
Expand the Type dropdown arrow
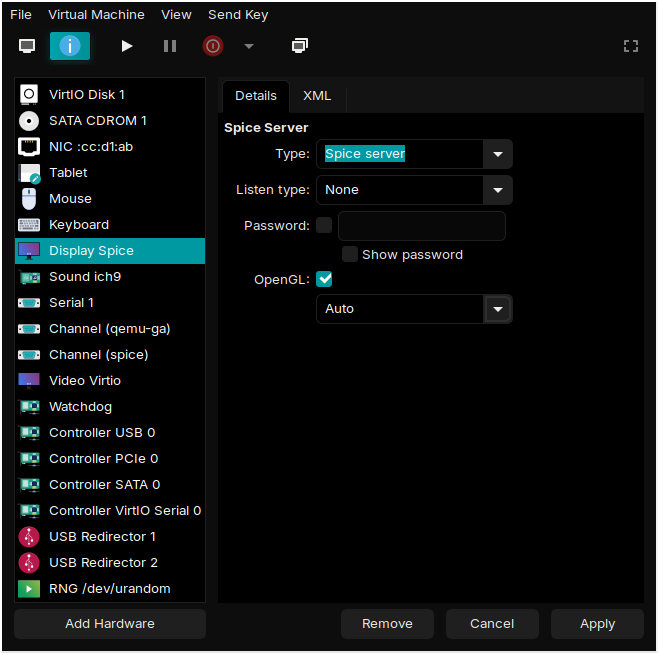coord(498,154)
